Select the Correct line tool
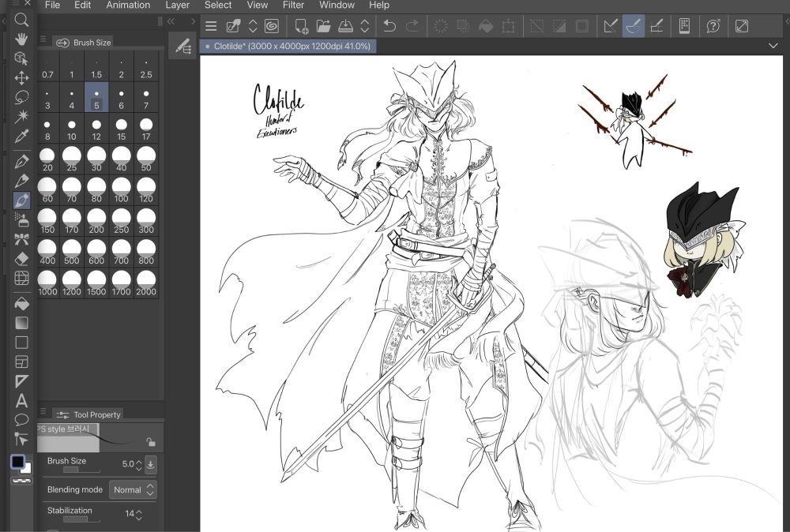This screenshot has height=532, width=790. 21,439
